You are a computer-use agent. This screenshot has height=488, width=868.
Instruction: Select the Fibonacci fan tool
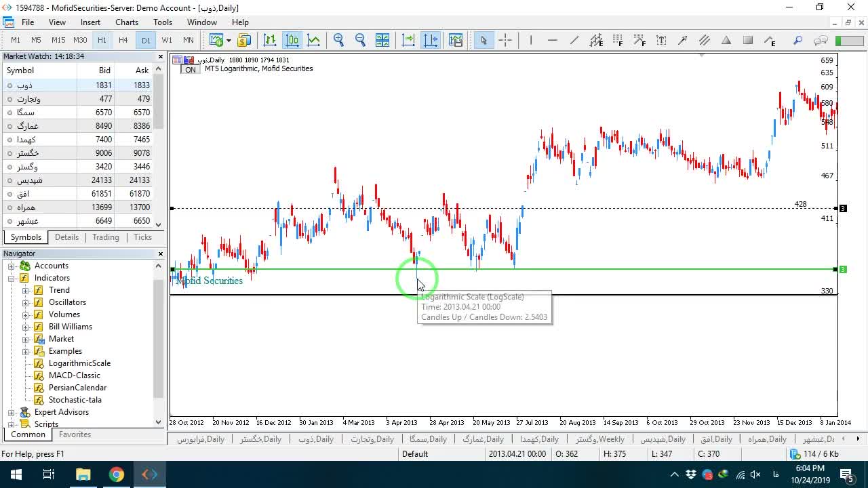pos(639,40)
